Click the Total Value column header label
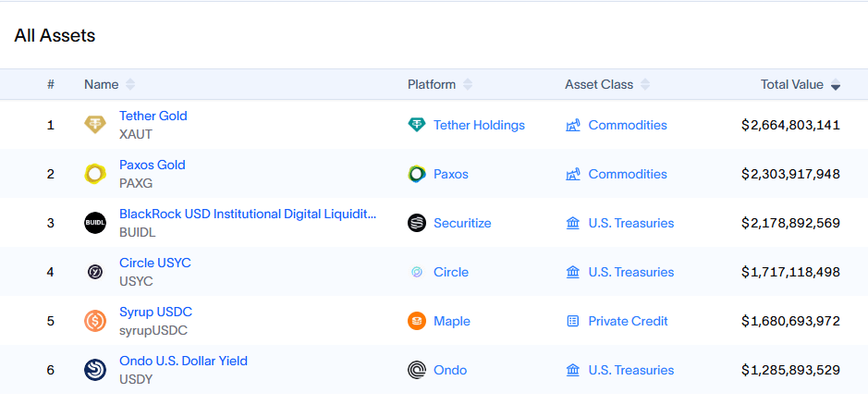 (x=792, y=85)
